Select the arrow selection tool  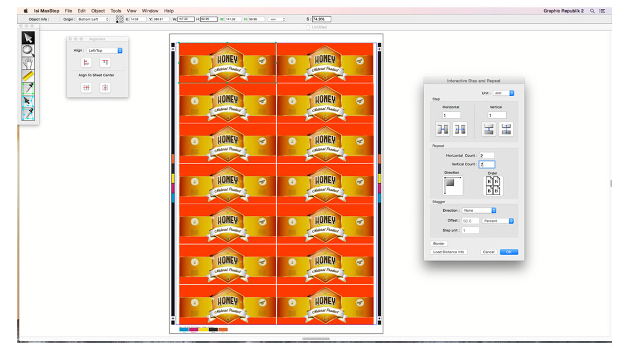pyautogui.click(x=28, y=38)
